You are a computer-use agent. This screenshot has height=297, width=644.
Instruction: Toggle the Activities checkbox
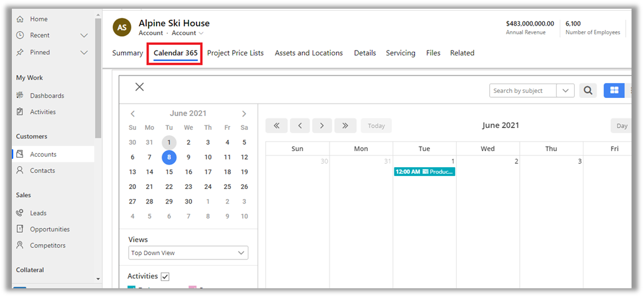coord(165,276)
